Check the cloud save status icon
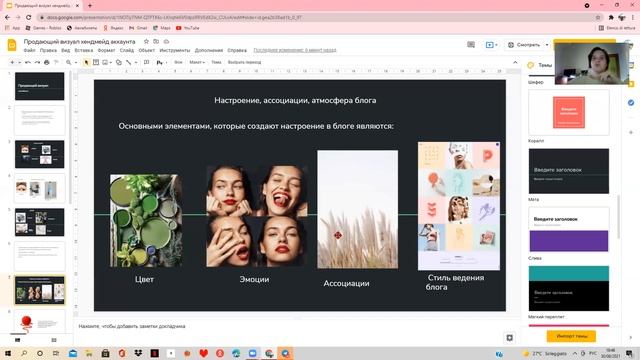The image size is (640, 360). click(x=166, y=42)
